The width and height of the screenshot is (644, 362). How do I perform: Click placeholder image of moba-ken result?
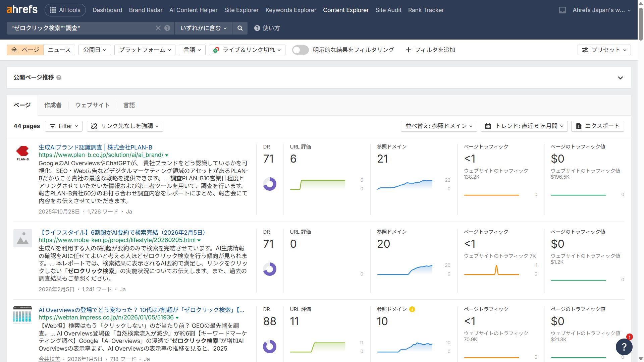click(x=22, y=238)
